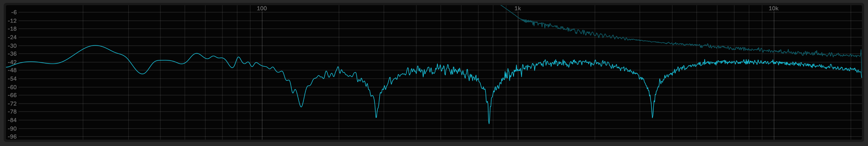
Task: Select the -78 dB scale label
Action: [12, 112]
